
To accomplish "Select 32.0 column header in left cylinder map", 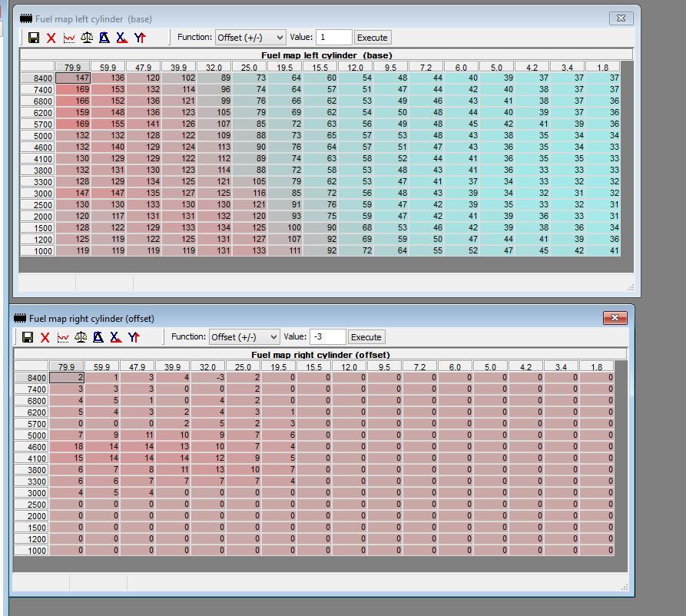I will 214,67.
